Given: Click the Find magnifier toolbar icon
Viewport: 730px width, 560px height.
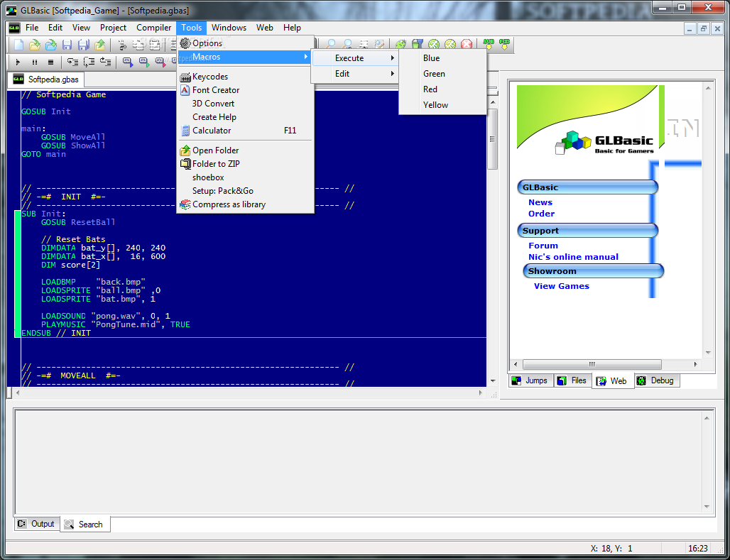Looking at the screenshot, I should coord(331,45).
